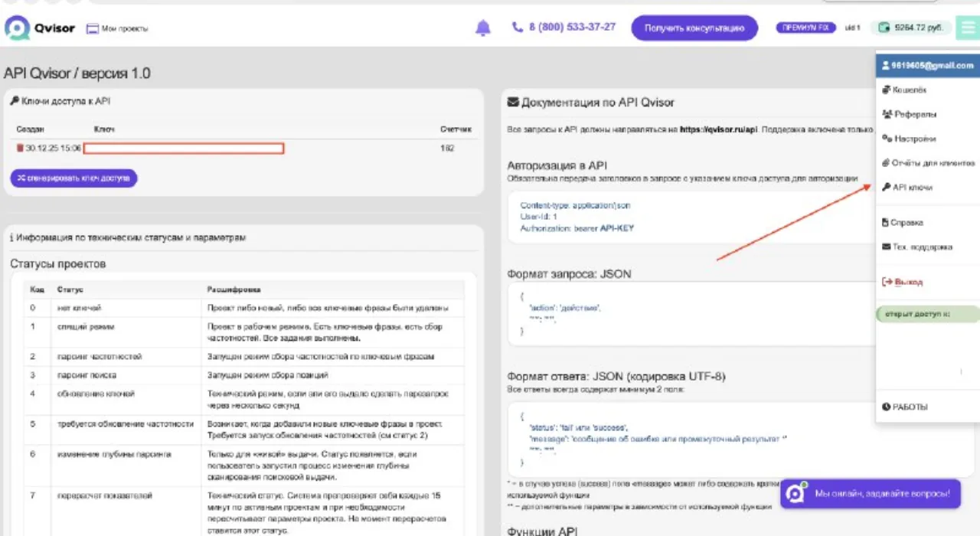Open Справка in the user menu
The image size is (980, 536).
click(x=903, y=222)
